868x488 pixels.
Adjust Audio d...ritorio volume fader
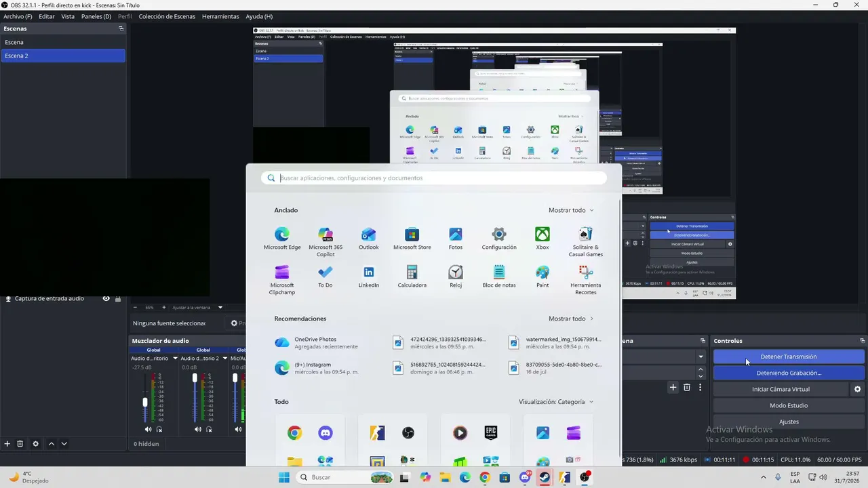click(144, 402)
